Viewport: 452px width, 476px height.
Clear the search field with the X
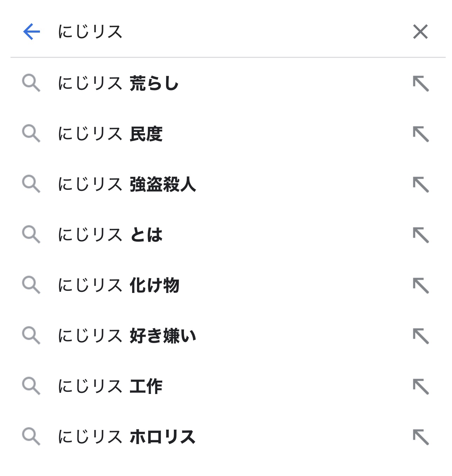coord(420,32)
